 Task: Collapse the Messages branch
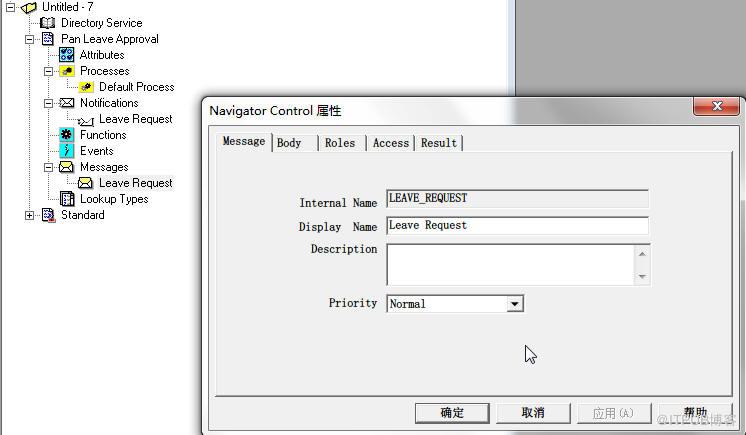[49, 168]
